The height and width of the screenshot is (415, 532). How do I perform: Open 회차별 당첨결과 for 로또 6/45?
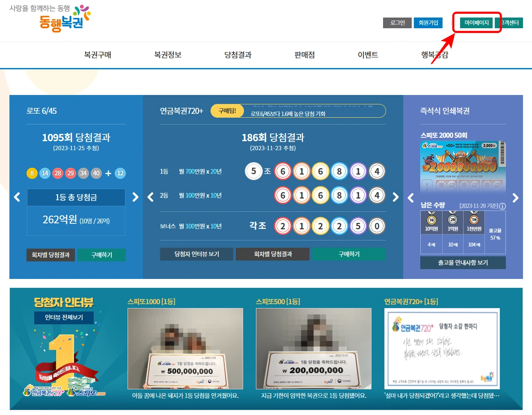(x=51, y=255)
